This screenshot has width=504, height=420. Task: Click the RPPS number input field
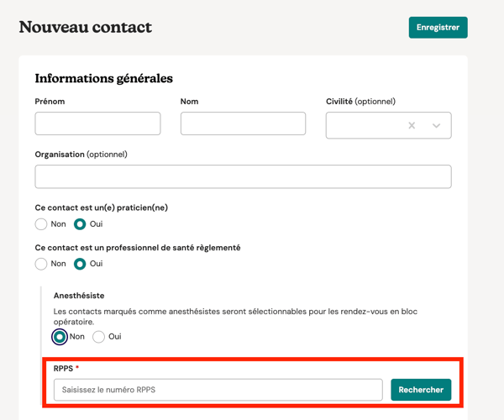(218, 390)
